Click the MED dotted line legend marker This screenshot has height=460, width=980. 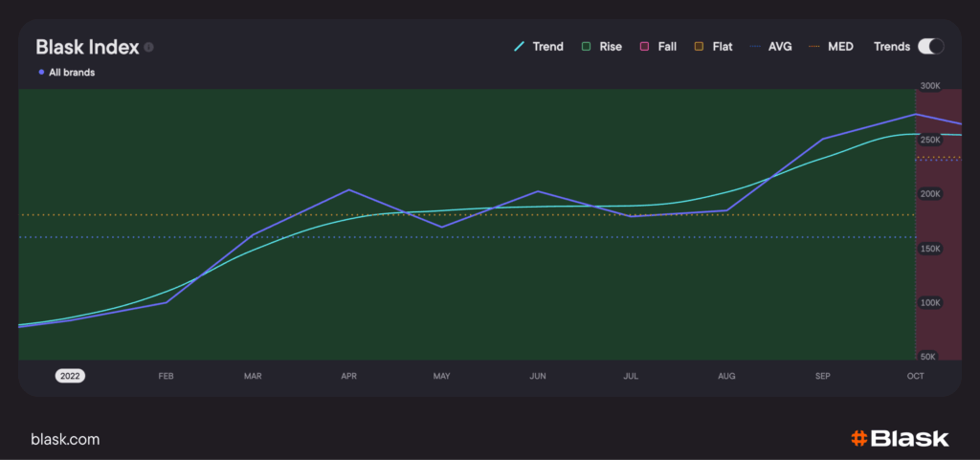pos(816,46)
